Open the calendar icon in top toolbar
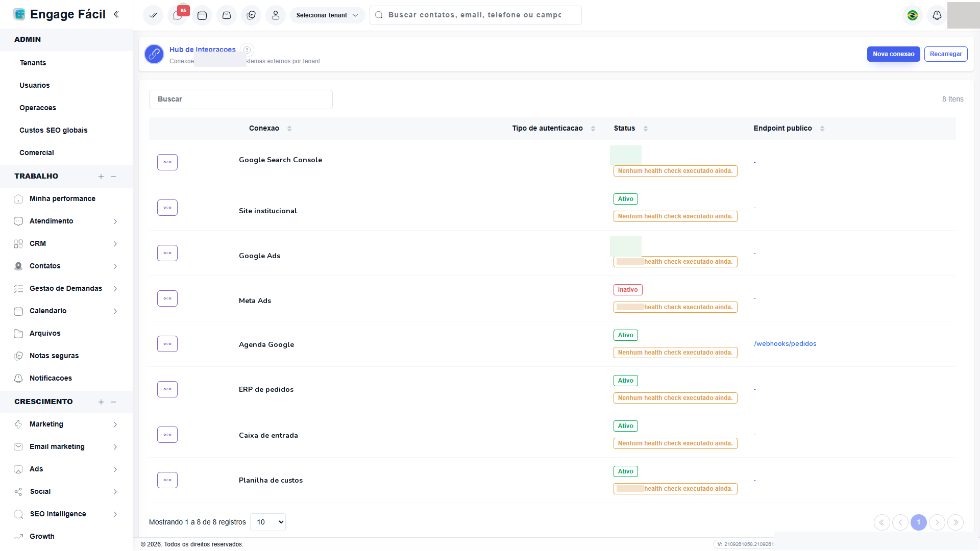Screen dimensions: 980x551 (202, 15)
